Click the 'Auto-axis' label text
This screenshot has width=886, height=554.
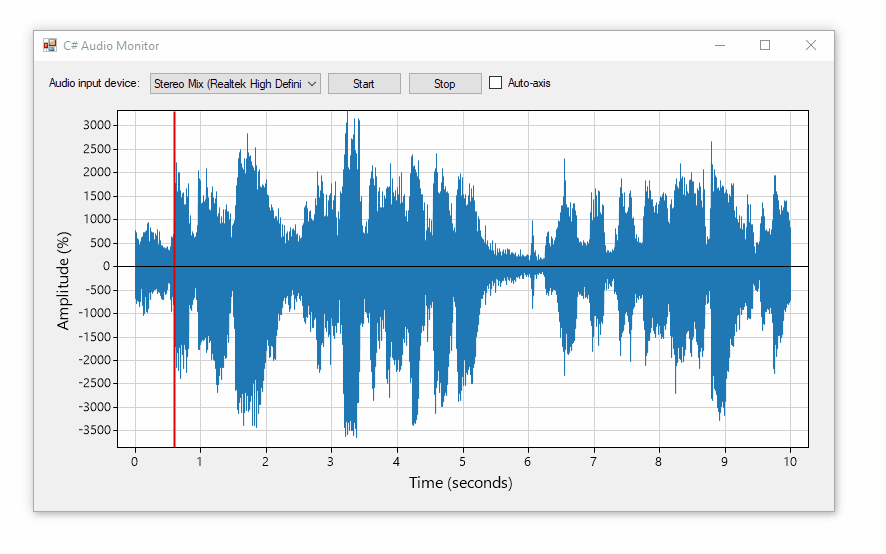coord(529,83)
